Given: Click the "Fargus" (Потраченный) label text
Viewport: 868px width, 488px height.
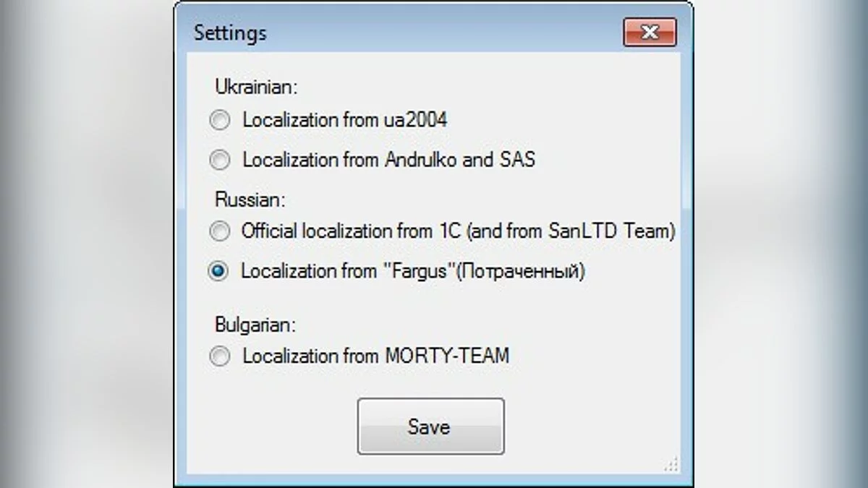Looking at the screenshot, I should [x=412, y=272].
